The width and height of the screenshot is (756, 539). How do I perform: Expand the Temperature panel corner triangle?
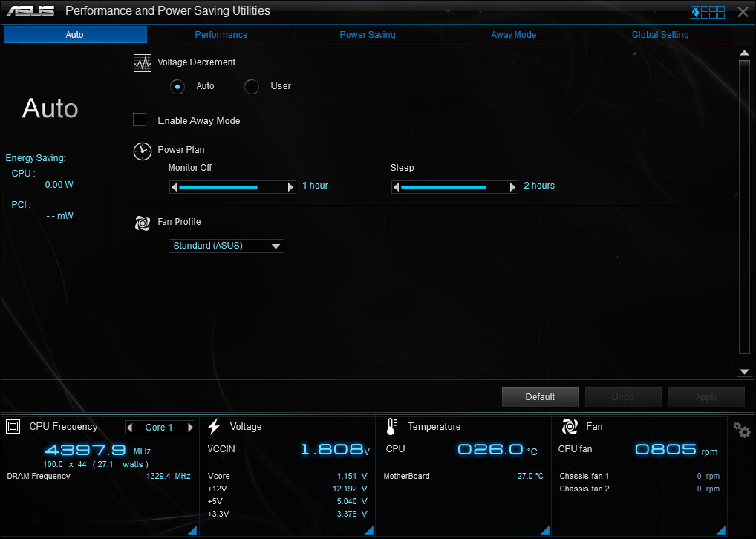pyautogui.click(x=545, y=530)
